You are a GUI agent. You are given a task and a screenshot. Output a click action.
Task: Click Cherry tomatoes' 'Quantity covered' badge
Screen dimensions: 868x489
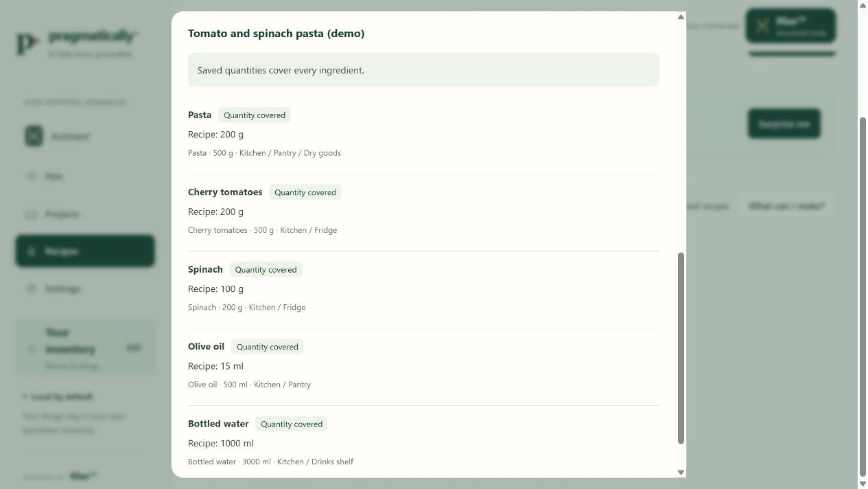click(305, 192)
